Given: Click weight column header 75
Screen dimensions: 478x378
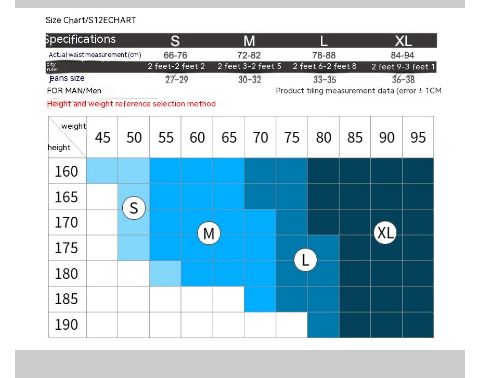Looking at the screenshot, I should click(292, 138).
